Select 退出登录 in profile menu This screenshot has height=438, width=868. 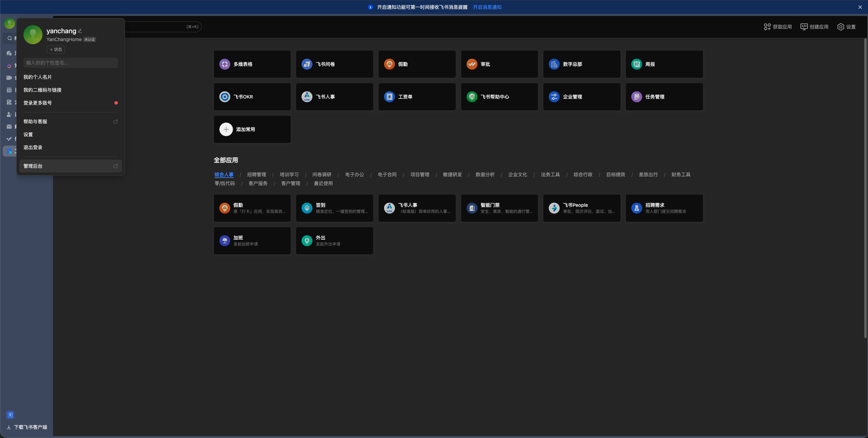click(x=33, y=147)
